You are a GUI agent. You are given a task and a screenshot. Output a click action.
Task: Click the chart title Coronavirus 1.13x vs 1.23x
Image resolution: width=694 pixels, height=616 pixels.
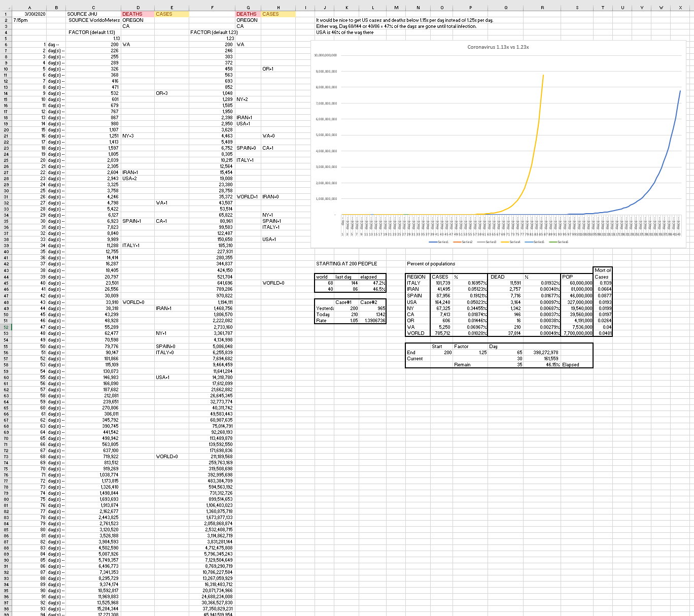(498, 47)
